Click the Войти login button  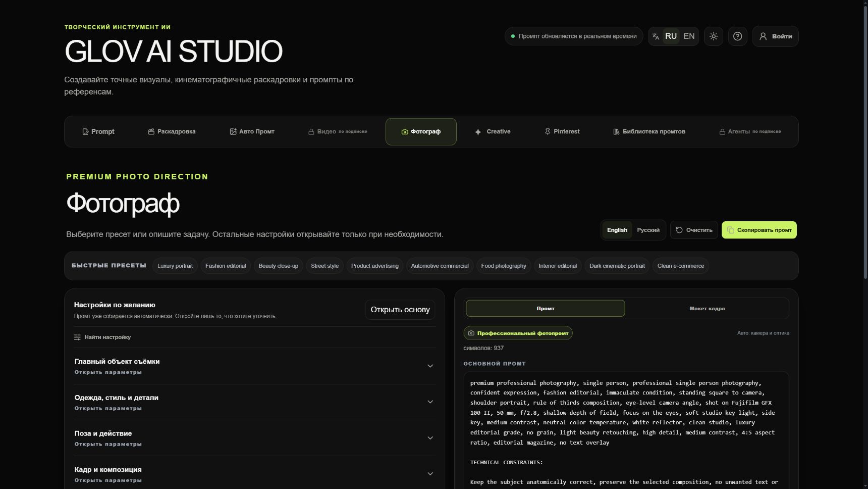776,36
